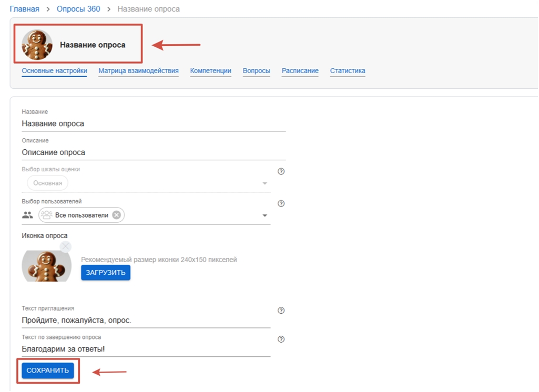Click help icon beside user selection field

(281, 204)
